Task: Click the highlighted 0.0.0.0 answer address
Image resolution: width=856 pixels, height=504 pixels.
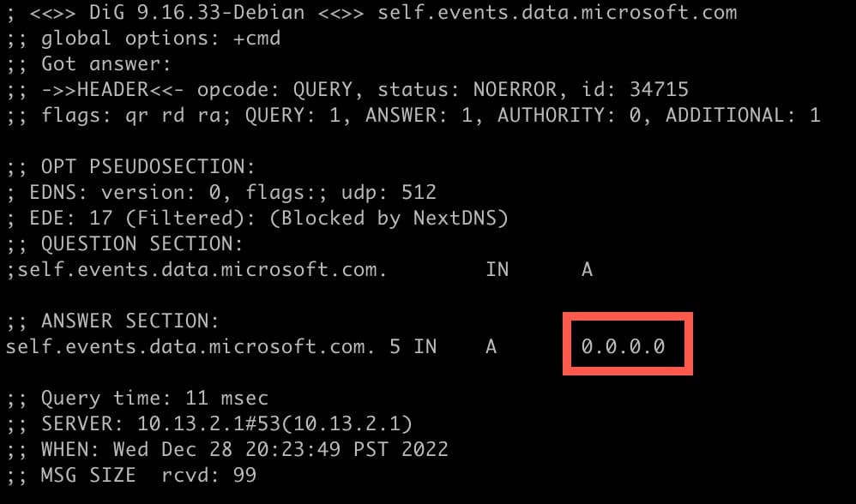Action: pos(624,346)
